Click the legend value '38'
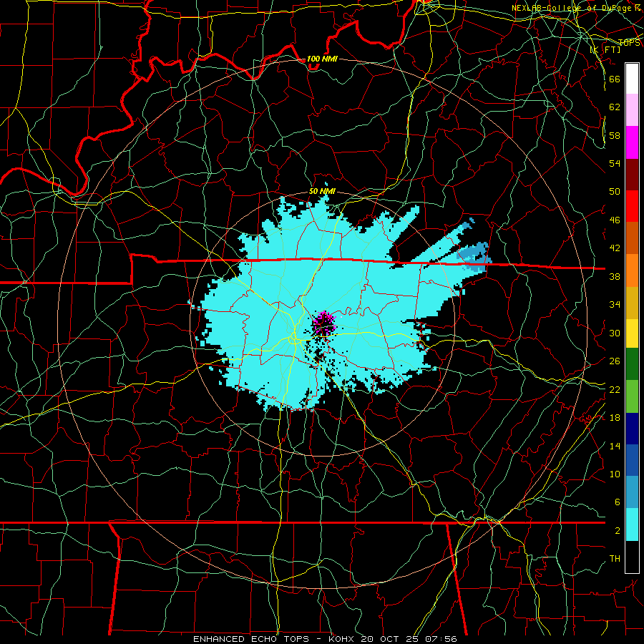This screenshot has height=644, width=644. 615,276
